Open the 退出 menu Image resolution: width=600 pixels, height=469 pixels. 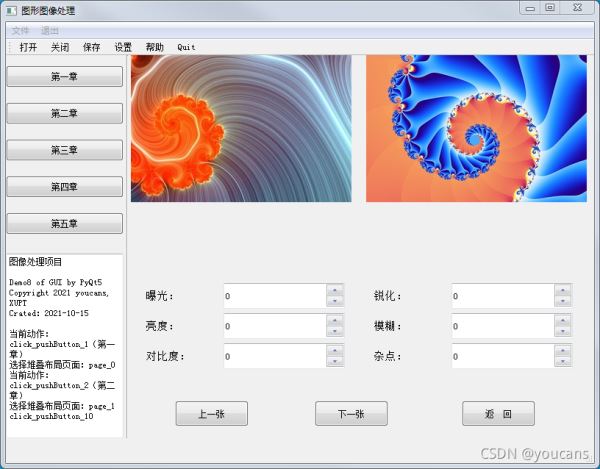pyautogui.click(x=50, y=31)
